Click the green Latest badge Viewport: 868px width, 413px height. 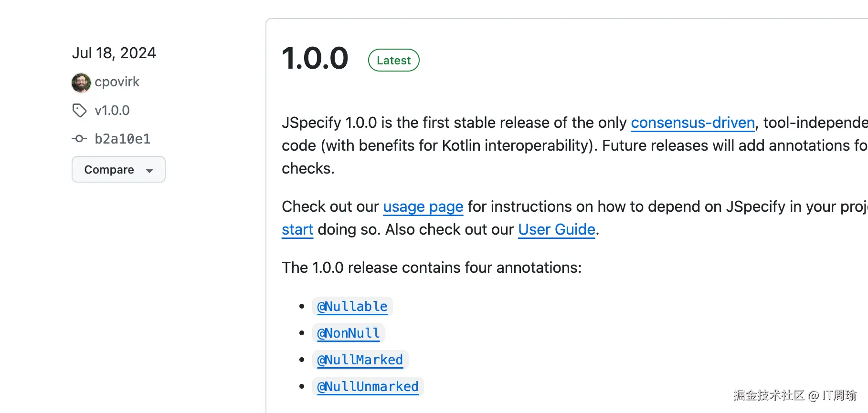tap(393, 61)
